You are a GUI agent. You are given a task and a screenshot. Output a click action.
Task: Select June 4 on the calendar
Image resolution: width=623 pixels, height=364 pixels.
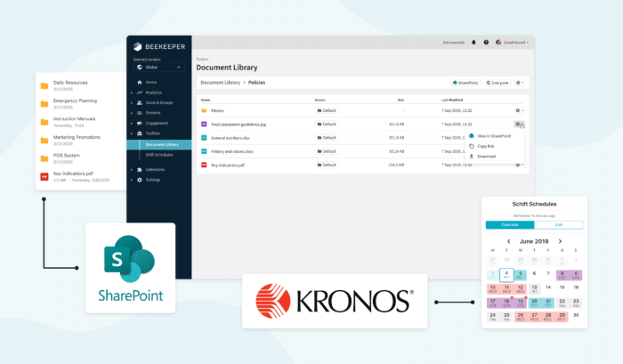[506, 276]
